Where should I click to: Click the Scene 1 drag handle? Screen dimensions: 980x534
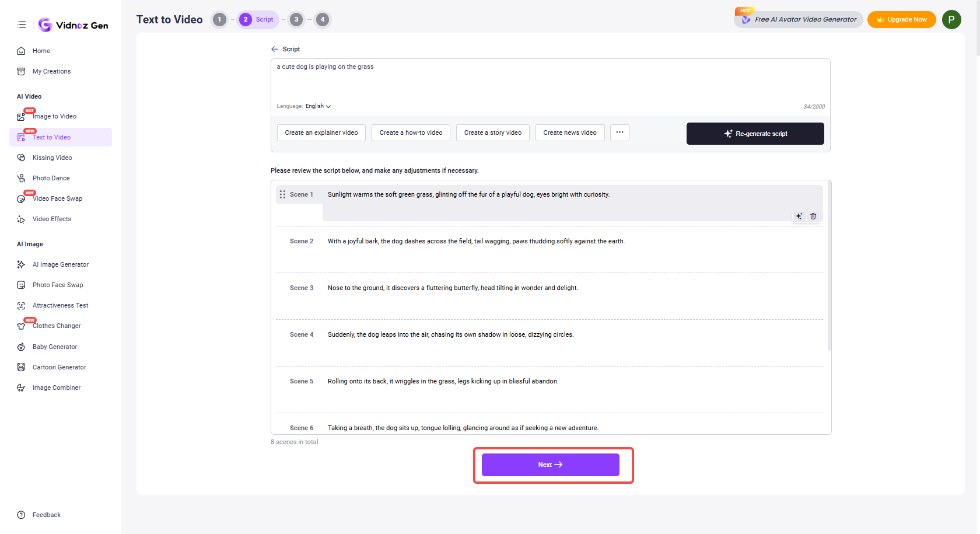click(282, 194)
